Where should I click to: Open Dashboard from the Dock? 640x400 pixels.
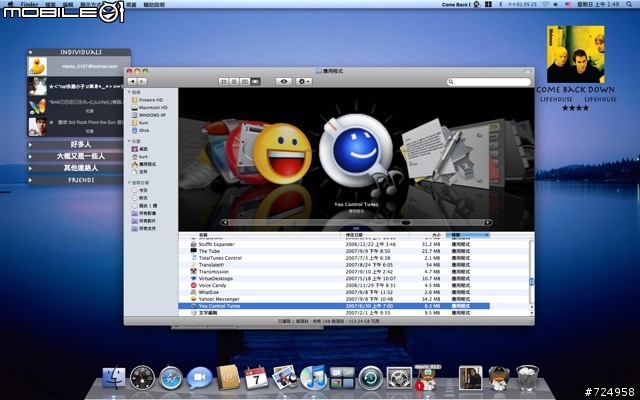pos(142,378)
